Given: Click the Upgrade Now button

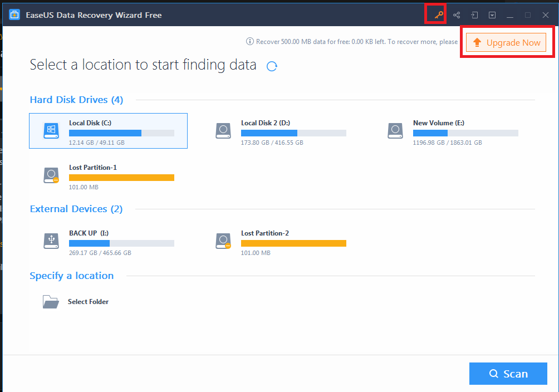Looking at the screenshot, I should (x=506, y=42).
